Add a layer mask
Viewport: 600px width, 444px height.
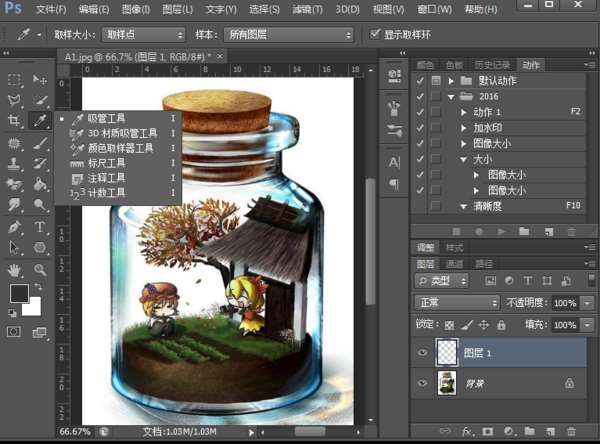pos(488,431)
